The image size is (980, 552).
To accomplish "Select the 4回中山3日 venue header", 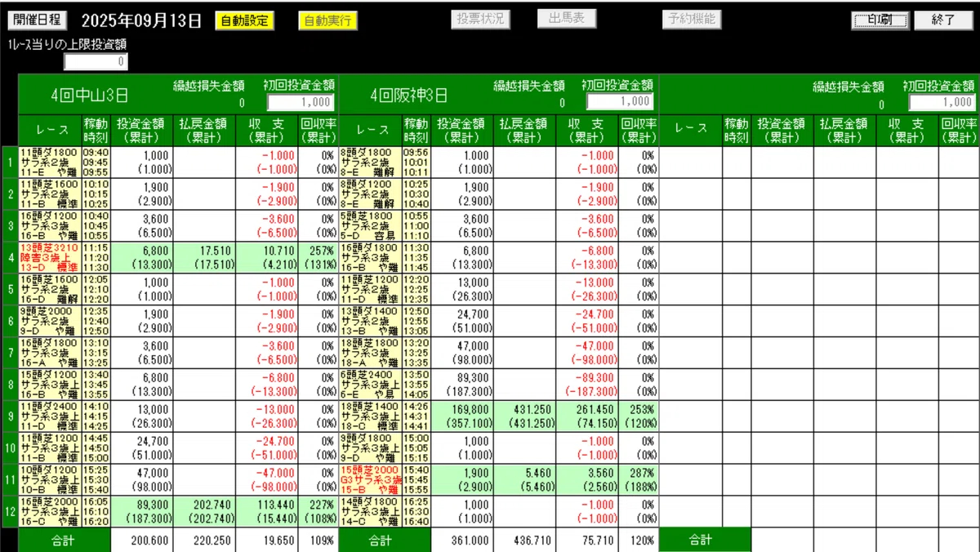I will click(87, 96).
